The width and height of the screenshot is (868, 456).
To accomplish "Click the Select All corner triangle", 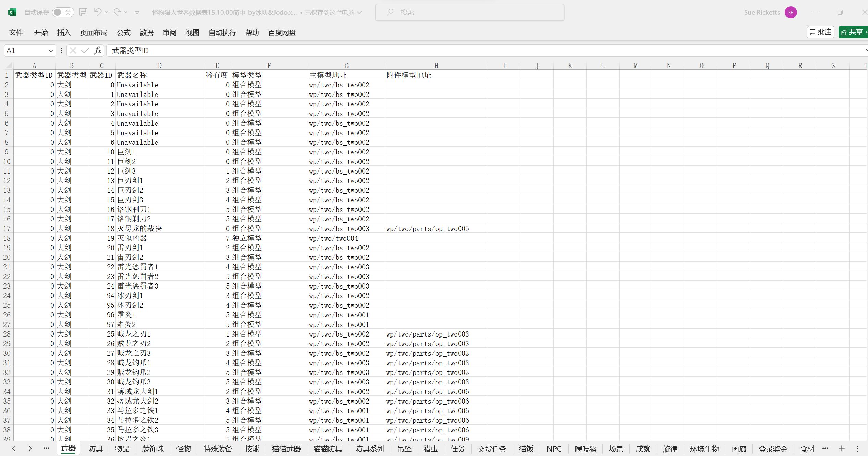I will click(9, 65).
